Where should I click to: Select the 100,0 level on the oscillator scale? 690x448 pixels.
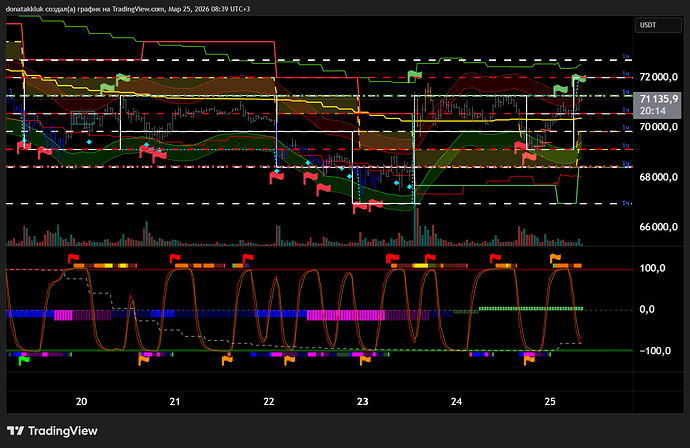(x=651, y=269)
